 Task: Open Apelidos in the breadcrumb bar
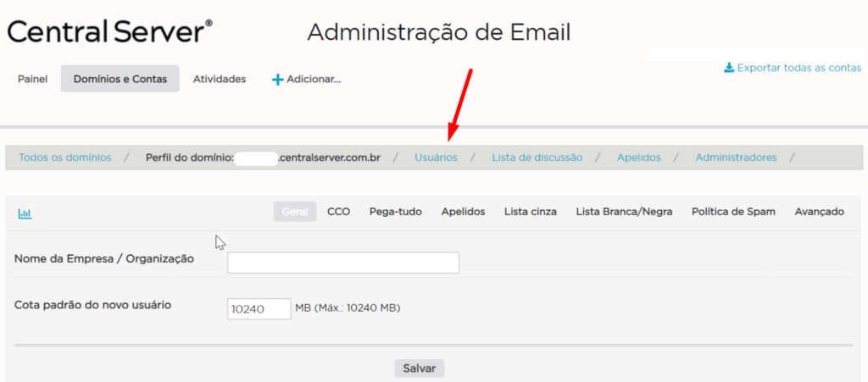coord(638,158)
